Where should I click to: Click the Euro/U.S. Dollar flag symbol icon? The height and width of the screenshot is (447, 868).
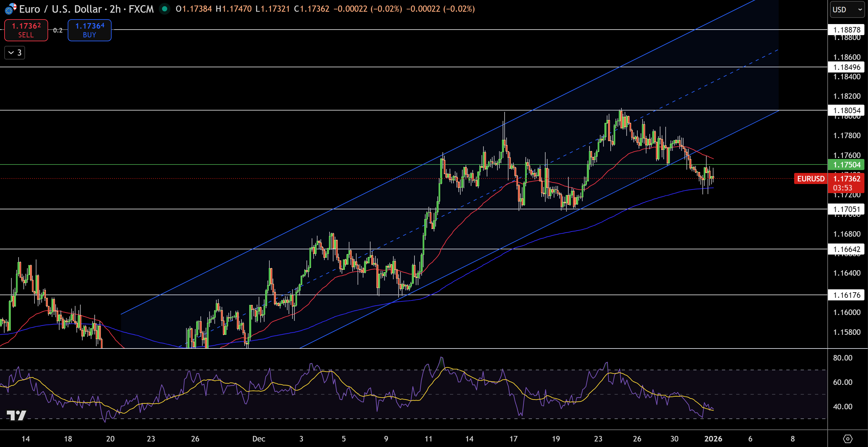(10, 9)
